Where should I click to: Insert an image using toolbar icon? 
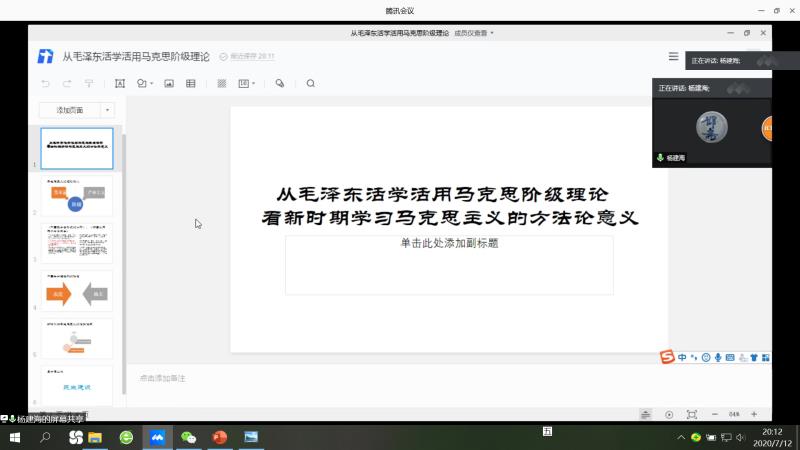(169, 84)
